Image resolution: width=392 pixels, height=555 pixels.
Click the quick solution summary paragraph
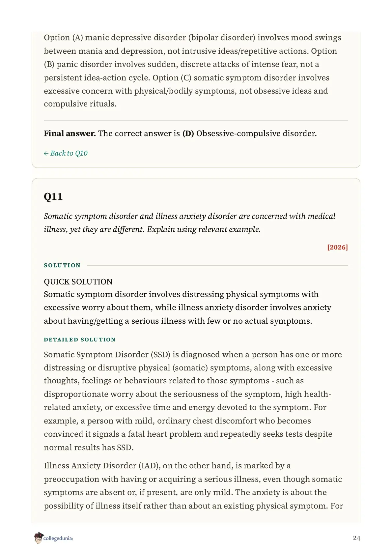point(188,307)
